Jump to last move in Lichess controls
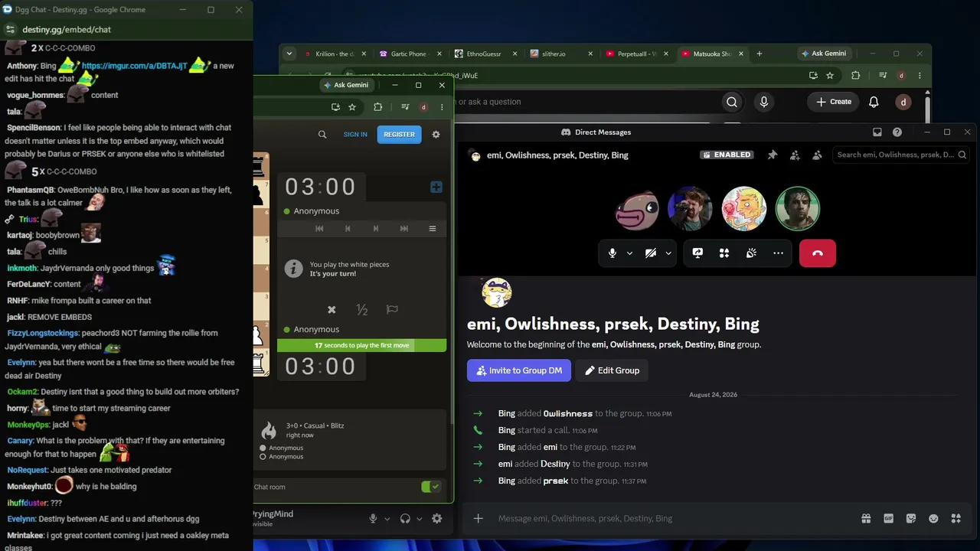Viewport: 980px width, 551px height. point(404,229)
